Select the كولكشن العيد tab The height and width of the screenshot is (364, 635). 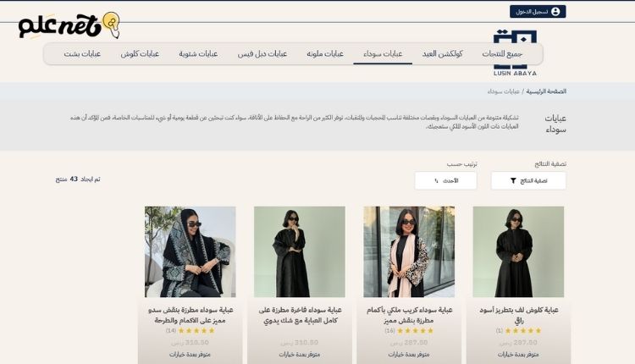443,53
